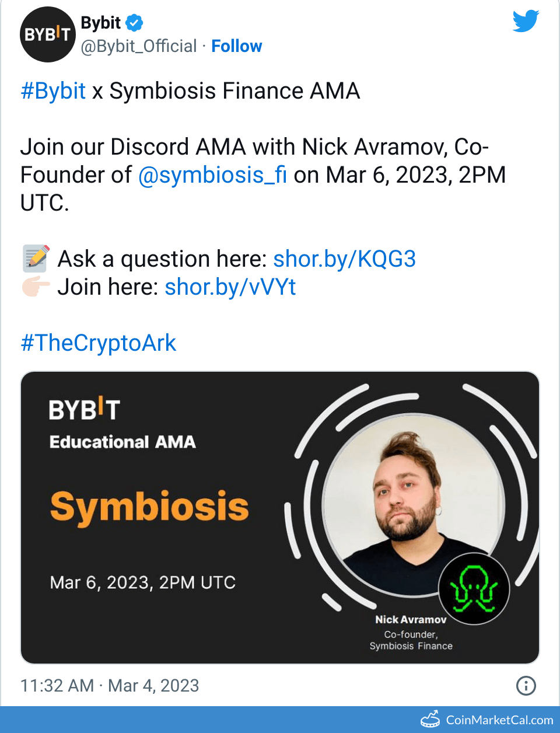560x733 pixels.
Task: Open the #Bybit hashtag
Action: 53,91
